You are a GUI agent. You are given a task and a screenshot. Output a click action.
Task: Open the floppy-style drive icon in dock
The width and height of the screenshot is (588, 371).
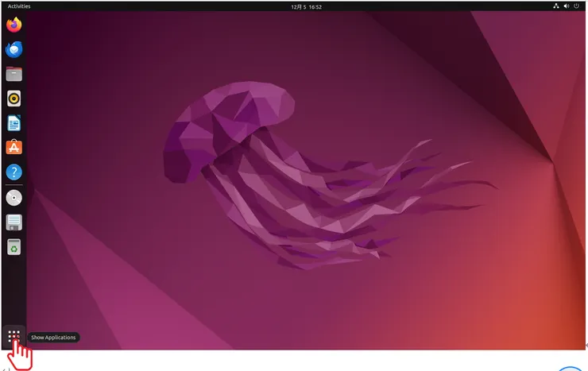tap(14, 222)
